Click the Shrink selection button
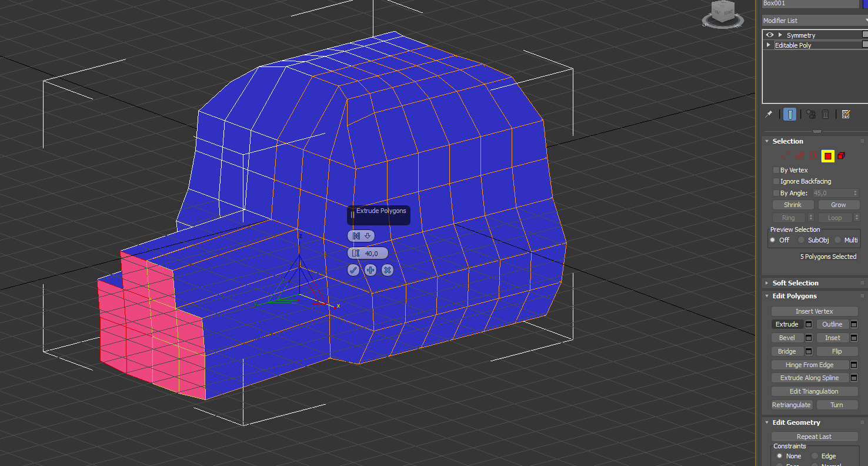Image resolution: width=868 pixels, height=466 pixels. tap(793, 205)
